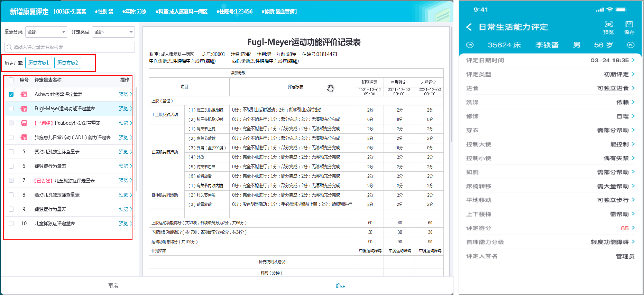Screen dimensions: 644x295
Task: Check the row 6 孤独症行为量表 checkbox
Action: [x=11, y=166]
